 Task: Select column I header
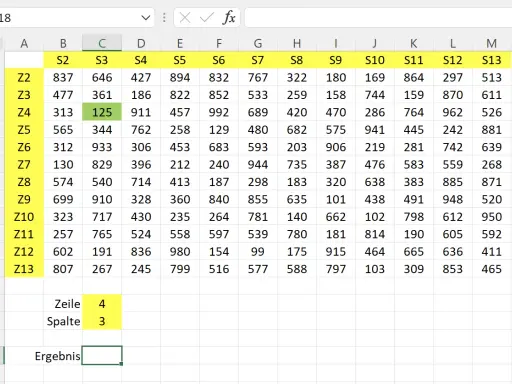[x=336, y=43]
